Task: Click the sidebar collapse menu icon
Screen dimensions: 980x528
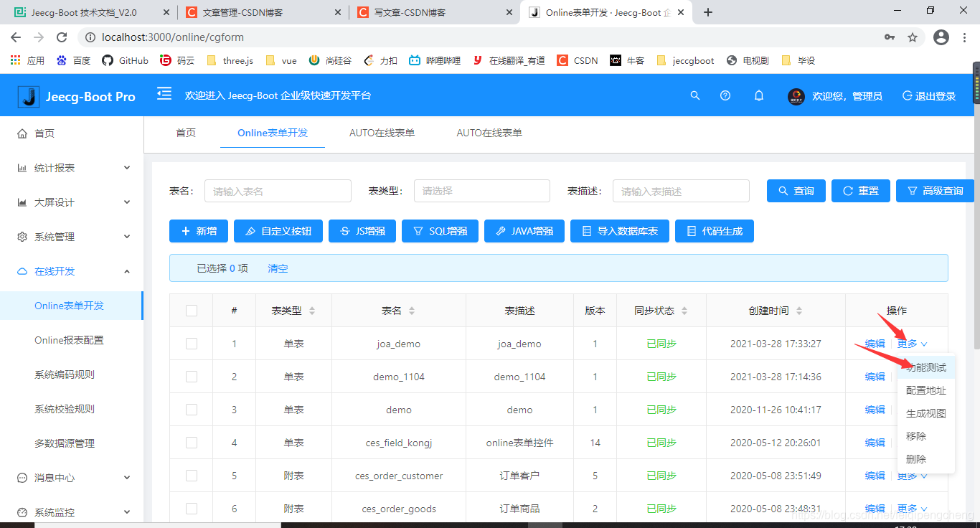Action: point(164,94)
